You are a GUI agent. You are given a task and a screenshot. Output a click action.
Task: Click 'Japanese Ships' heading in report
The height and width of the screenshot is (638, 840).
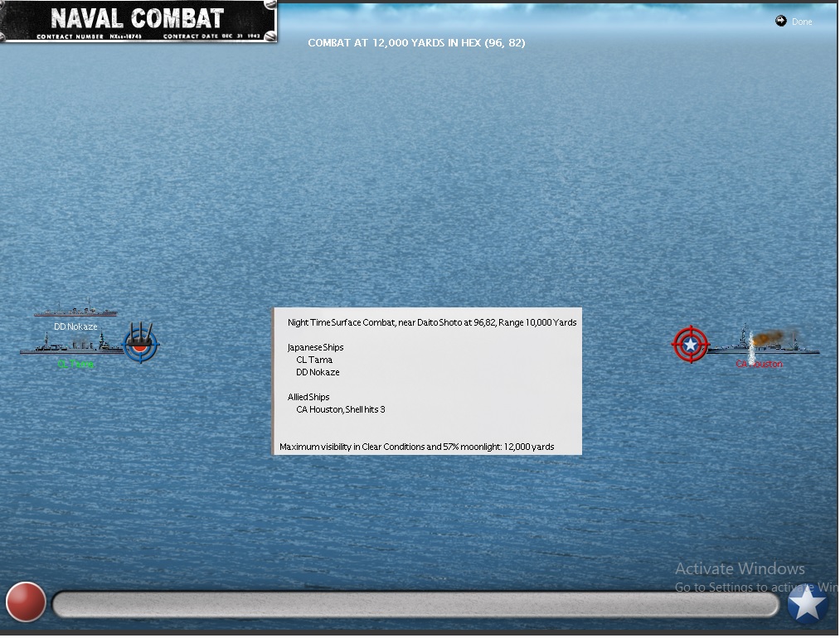click(316, 347)
